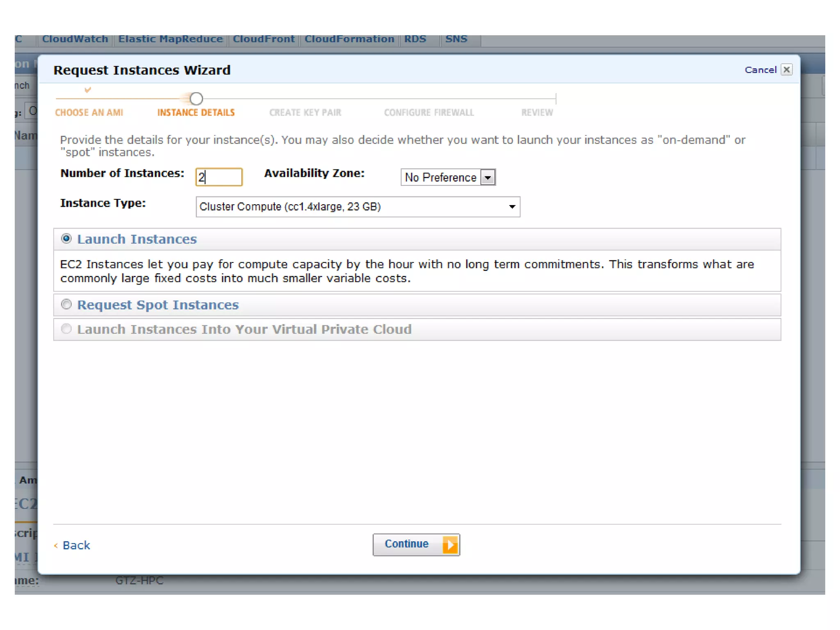This screenshot has height=630, width=840.
Task: Click the No Preference combo box
Action: point(441,178)
